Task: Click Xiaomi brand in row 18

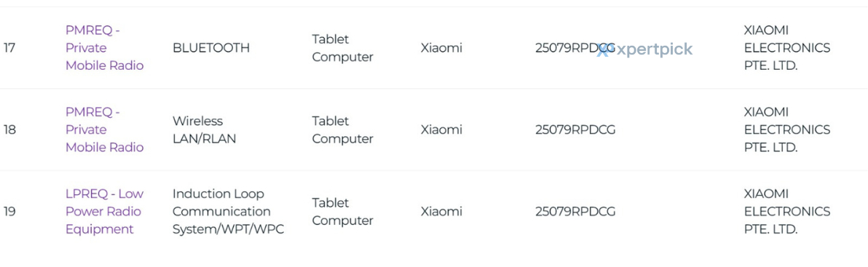Action: click(441, 130)
